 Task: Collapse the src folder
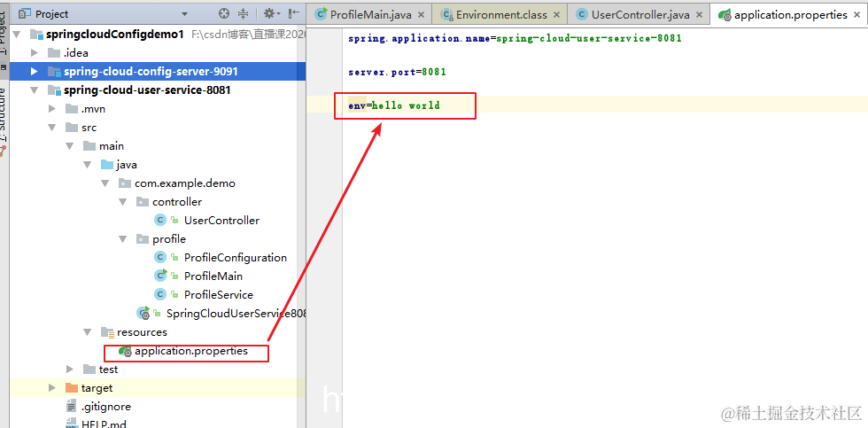click(x=52, y=128)
